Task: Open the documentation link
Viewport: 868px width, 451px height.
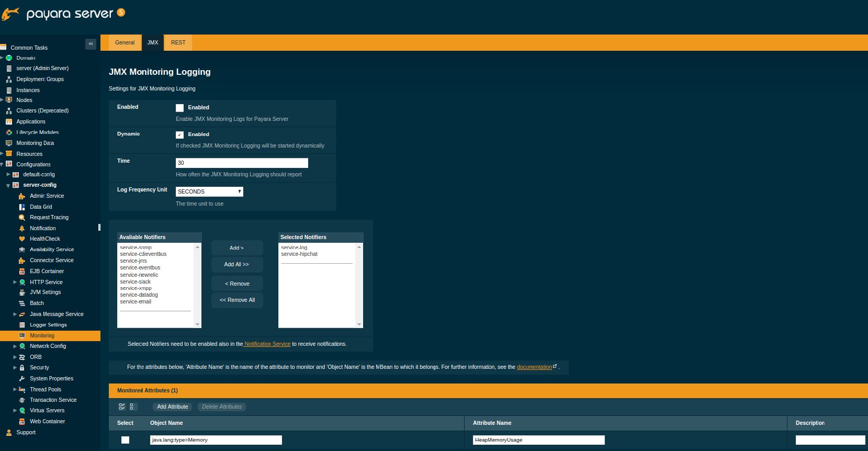Action: point(535,367)
